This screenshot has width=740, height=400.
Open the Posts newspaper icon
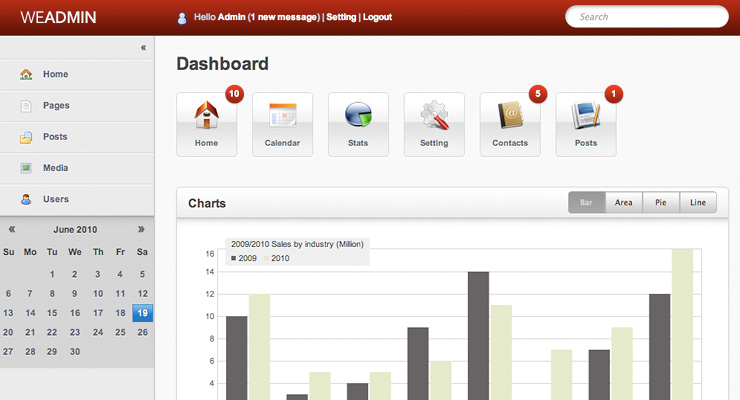586,118
